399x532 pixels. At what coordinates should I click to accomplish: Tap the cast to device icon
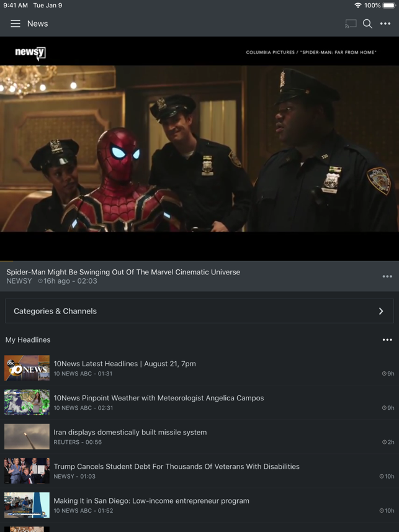[x=351, y=24]
